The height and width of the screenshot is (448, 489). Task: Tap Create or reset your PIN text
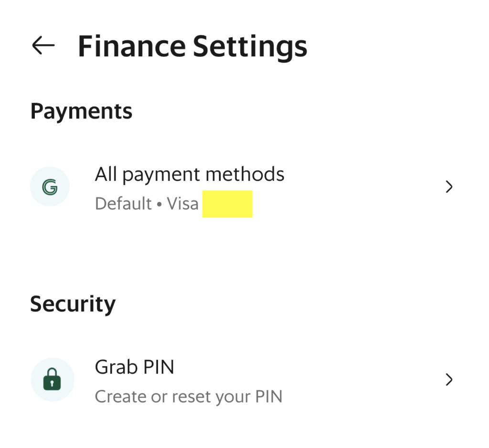coord(188,397)
